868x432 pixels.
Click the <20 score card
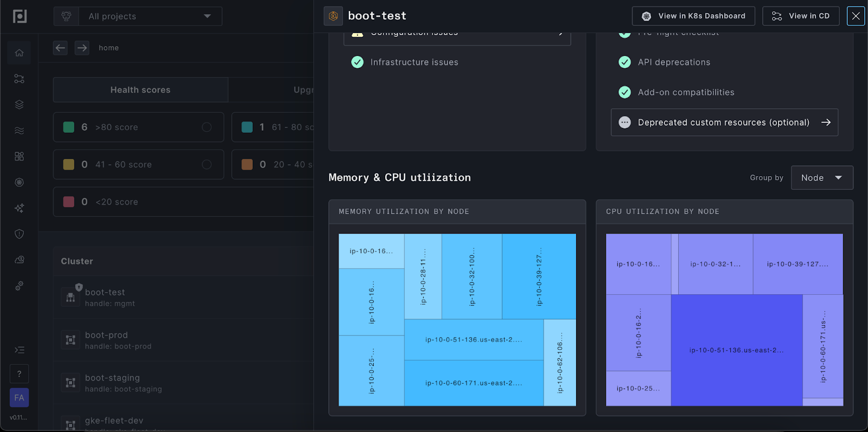click(183, 202)
